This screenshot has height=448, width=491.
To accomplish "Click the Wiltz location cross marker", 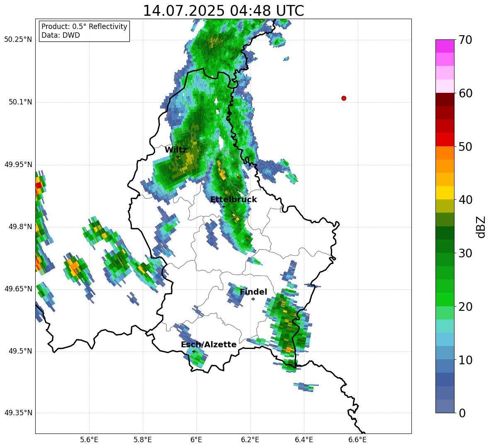I will click(x=178, y=157).
